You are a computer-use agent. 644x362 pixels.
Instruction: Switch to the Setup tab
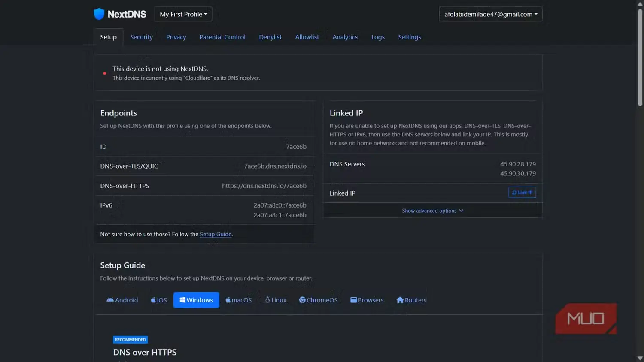(109, 37)
